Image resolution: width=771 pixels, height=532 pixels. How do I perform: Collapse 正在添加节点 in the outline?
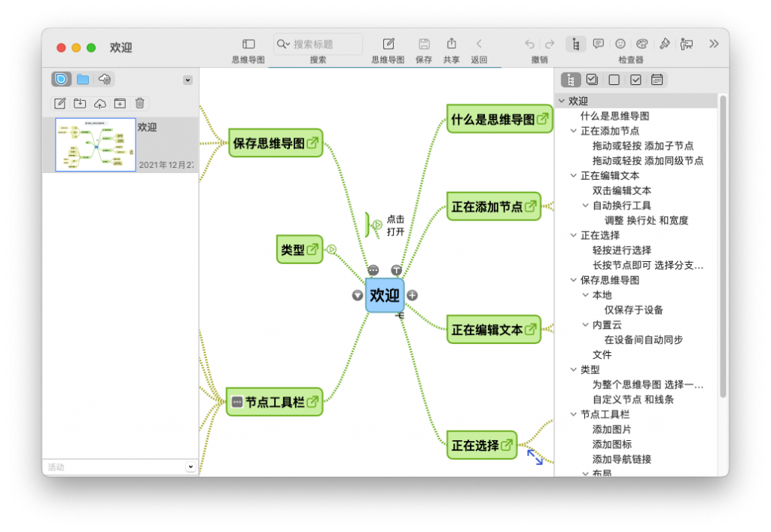pos(573,131)
